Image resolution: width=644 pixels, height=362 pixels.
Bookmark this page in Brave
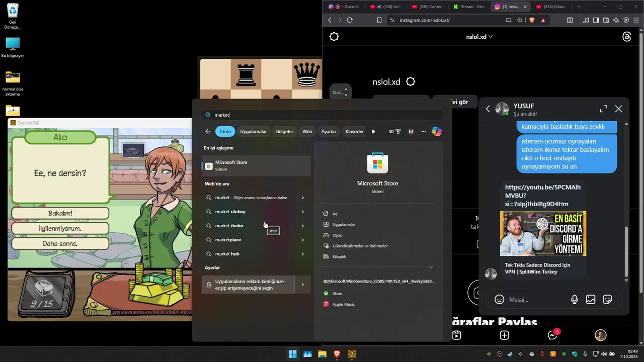point(379,20)
